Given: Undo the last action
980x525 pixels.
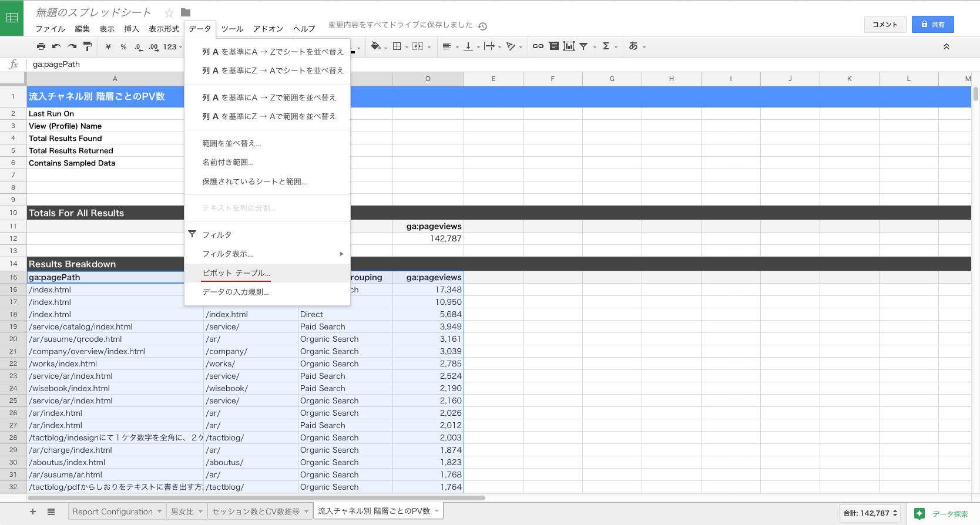Looking at the screenshot, I should 56,46.
